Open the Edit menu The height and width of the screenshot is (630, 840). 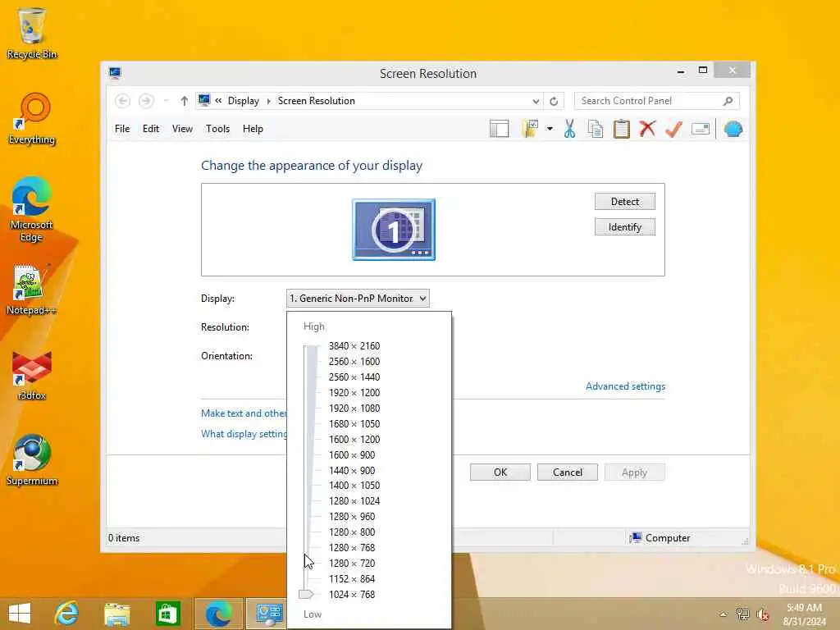[151, 129]
